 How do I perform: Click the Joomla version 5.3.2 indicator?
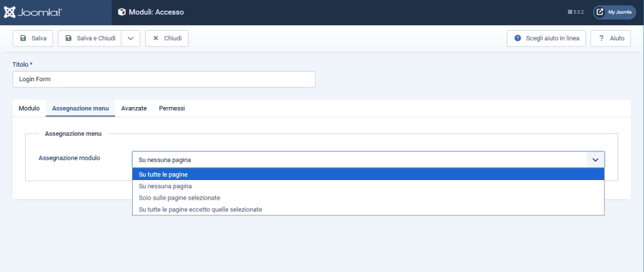click(574, 12)
